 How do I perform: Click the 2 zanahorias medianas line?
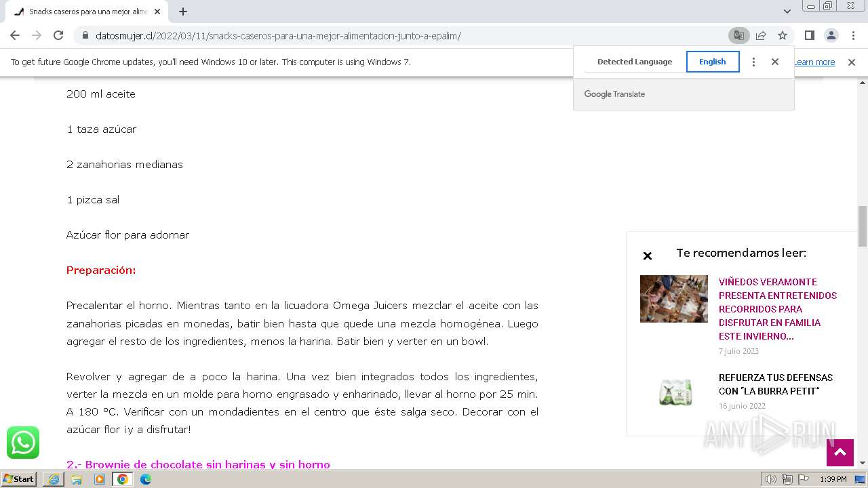pos(125,165)
